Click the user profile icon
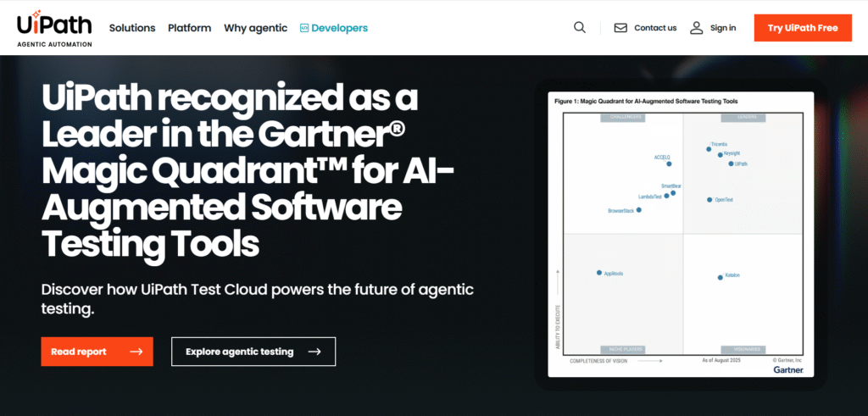The width and height of the screenshot is (868, 416). point(697,28)
